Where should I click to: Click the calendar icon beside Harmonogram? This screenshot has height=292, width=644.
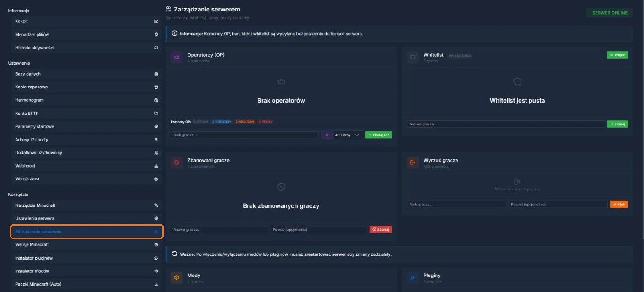point(156,100)
